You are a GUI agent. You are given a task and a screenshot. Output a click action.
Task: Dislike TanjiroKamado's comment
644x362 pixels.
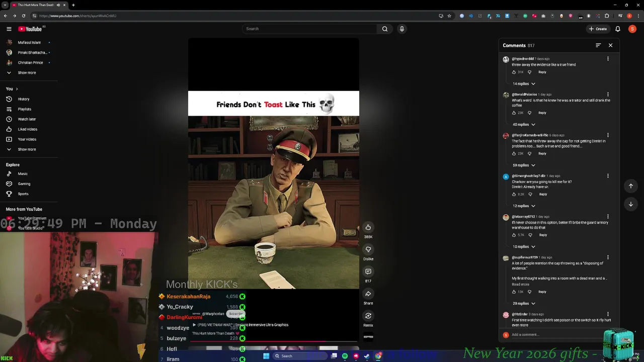(x=529, y=153)
